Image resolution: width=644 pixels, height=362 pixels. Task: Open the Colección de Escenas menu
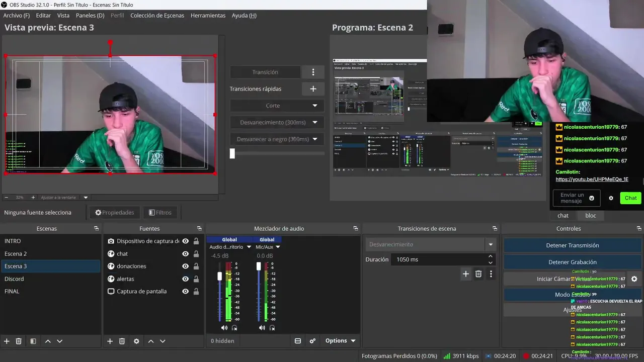tap(157, 16)
